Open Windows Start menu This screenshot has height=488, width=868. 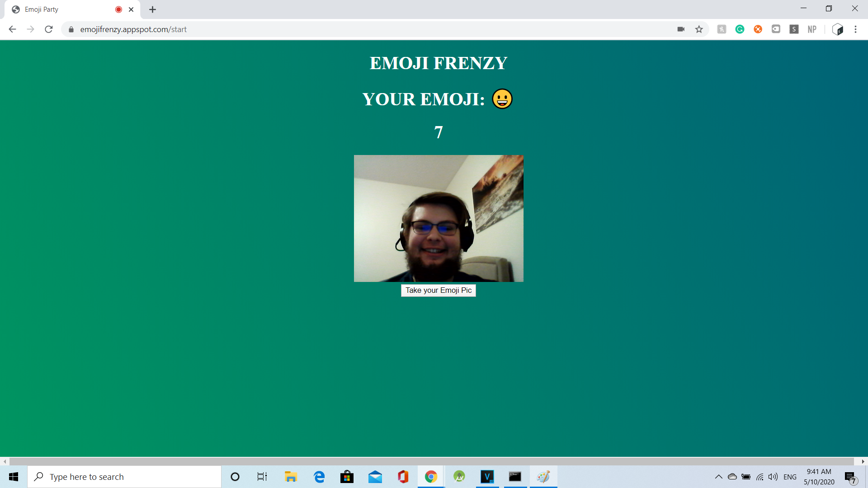coord(14,477)
